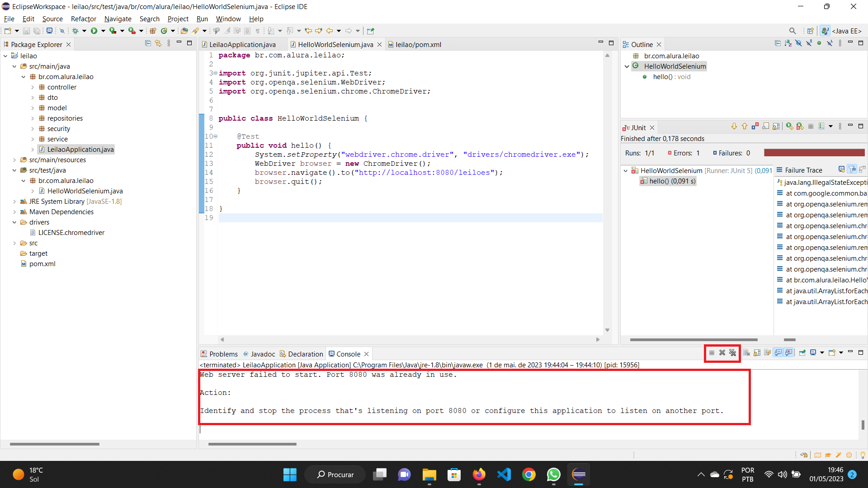868x488 pixels.
Task: Toggle Hide Fields in Outline view
Action: (799, 43)
